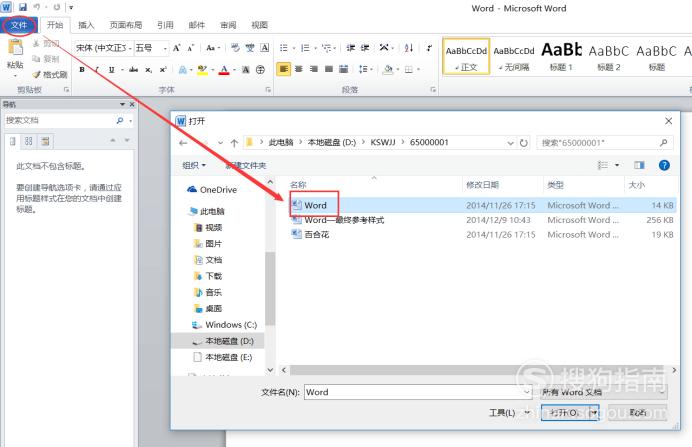Click the Decrease Indent icon
The width and height of the screenshot is (692, 447).
pyautogui.click(x=351, y=48)
